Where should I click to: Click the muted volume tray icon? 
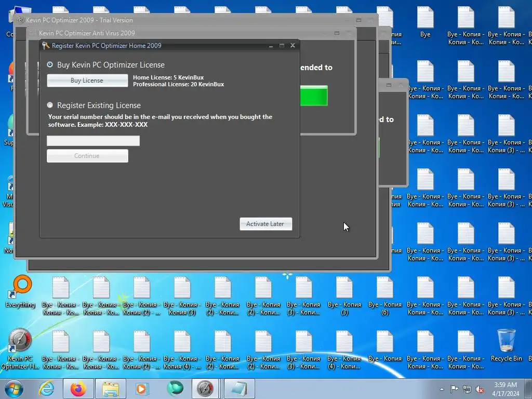tap(480, 390)
